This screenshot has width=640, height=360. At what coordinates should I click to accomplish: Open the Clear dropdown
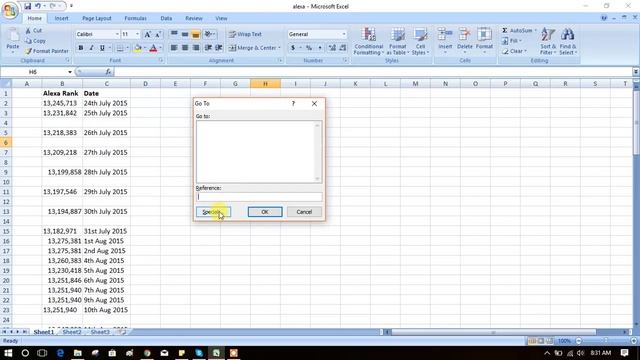point(514,51)
